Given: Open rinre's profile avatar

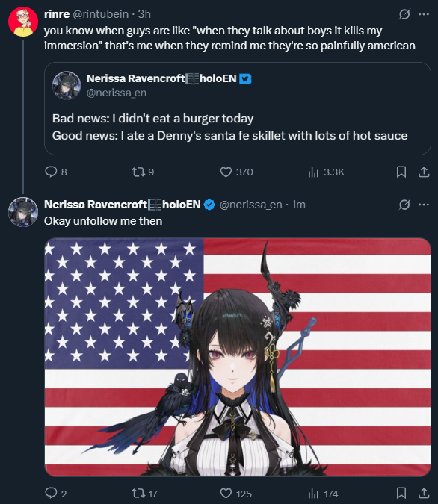Looking at the screenshot, I should click(x=23, y=22).
